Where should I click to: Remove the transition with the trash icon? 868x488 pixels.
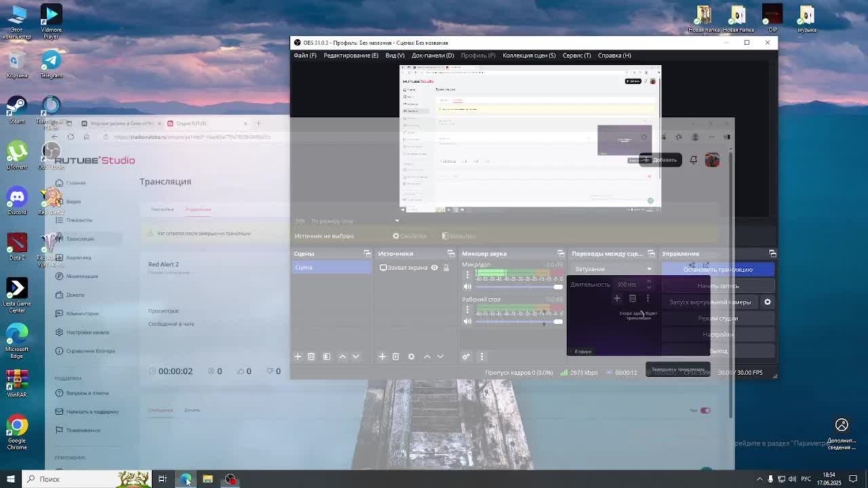click(x=633, y=298)
